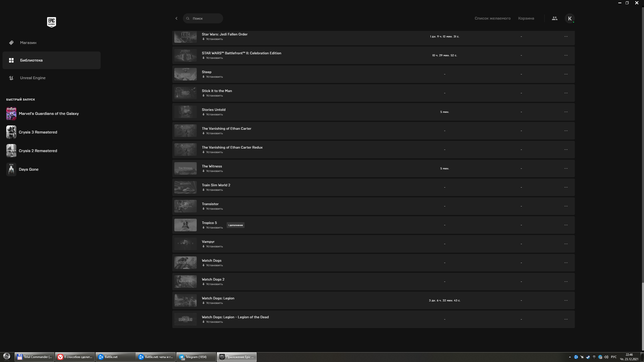
Task: Open options menu for Train Sim World 2
Action: [566, 187]
